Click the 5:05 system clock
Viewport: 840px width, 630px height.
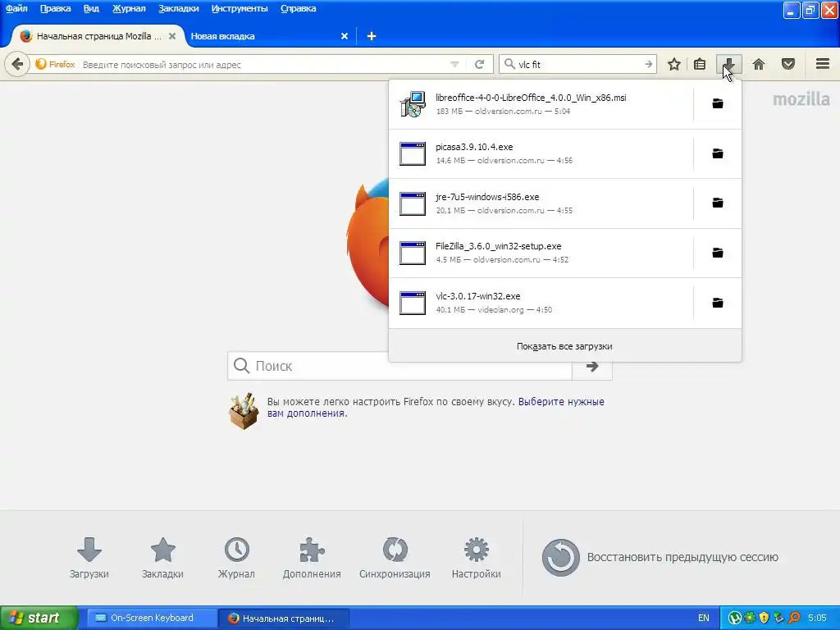coord(818,618)
